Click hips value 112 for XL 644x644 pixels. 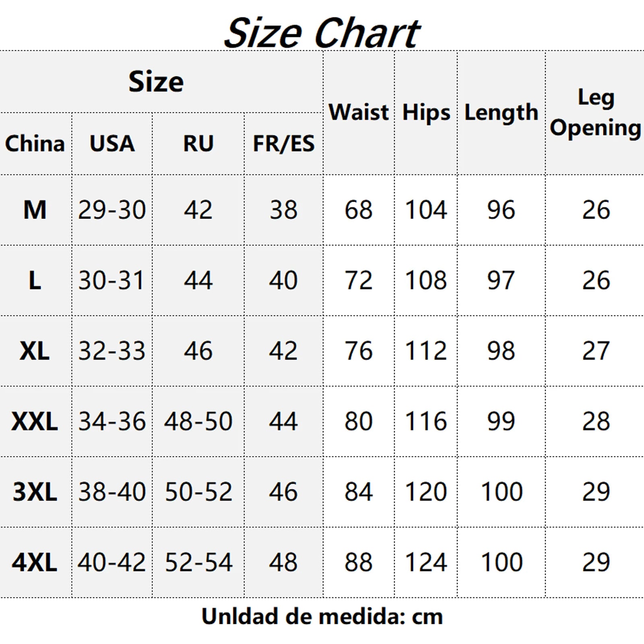(426, 351)
